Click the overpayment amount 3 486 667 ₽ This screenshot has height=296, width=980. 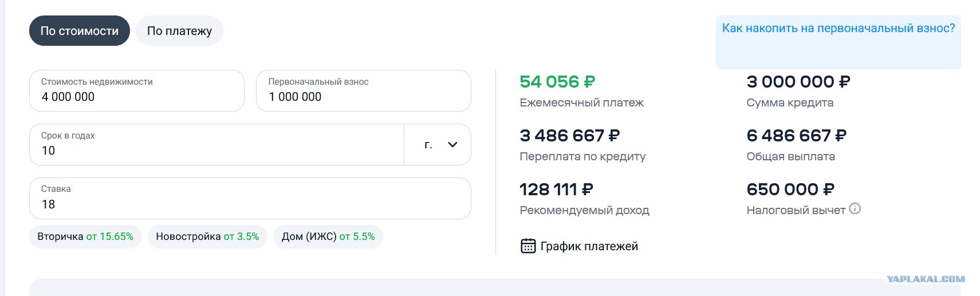tap(569, 136)
